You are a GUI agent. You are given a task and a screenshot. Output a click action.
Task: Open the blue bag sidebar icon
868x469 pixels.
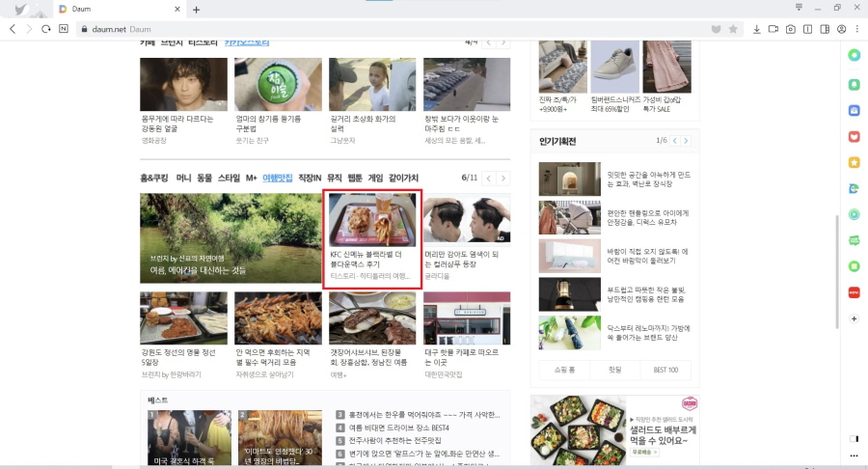point(854,111)
